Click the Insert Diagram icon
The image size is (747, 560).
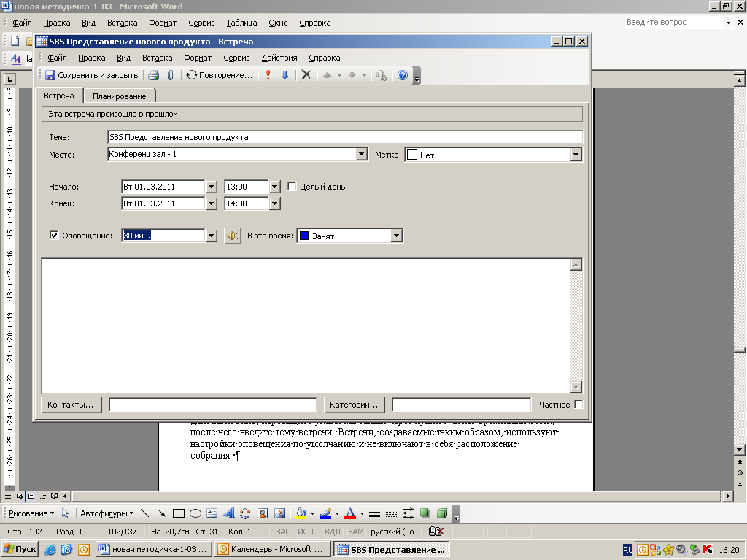coord(245,513)
